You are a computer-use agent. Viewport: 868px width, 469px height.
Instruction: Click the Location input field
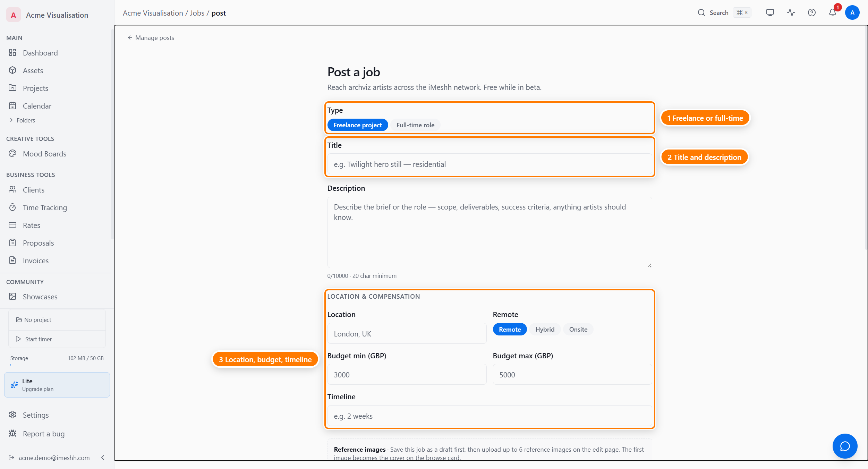click(x=407, y=333)
